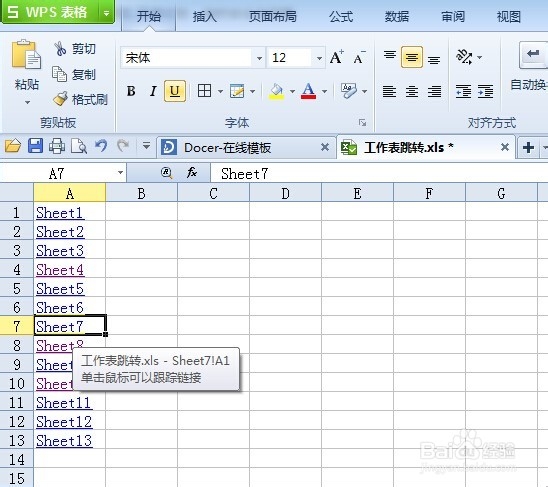This screenshot has width=548, height=487.
Task: Toggle underline formatting off
Action: point(175,91)
